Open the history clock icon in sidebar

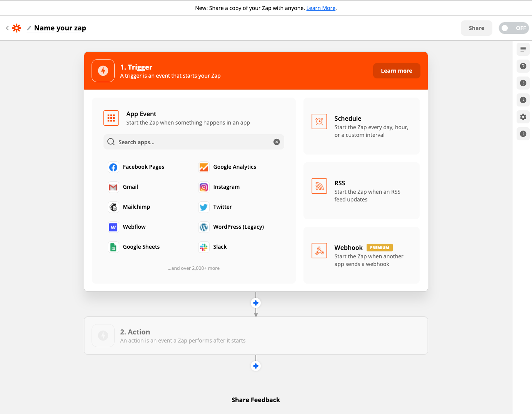coord(523,100)
